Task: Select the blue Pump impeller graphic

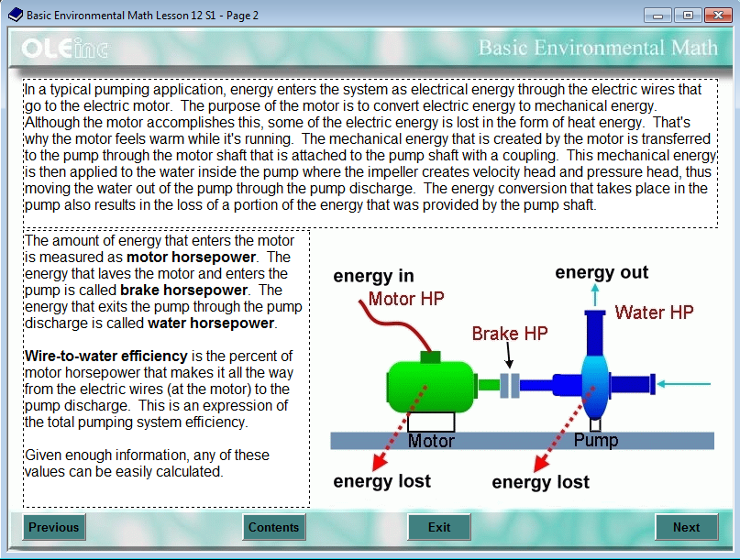Action: [594, 385]
